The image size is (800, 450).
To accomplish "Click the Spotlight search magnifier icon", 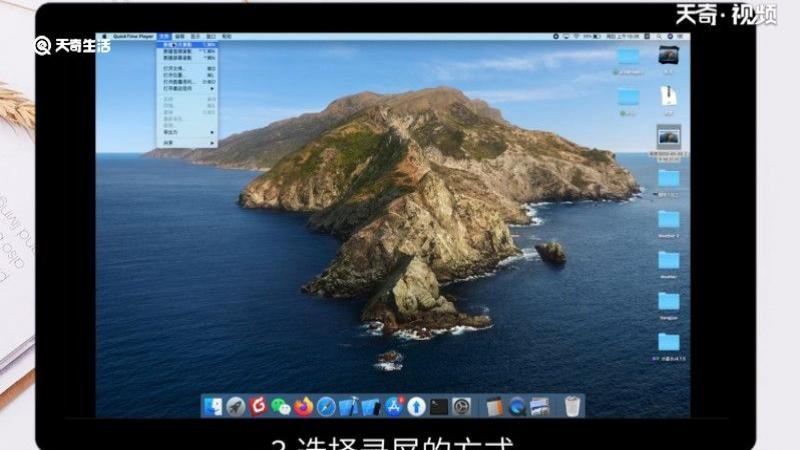I will [x=659, y=37].
